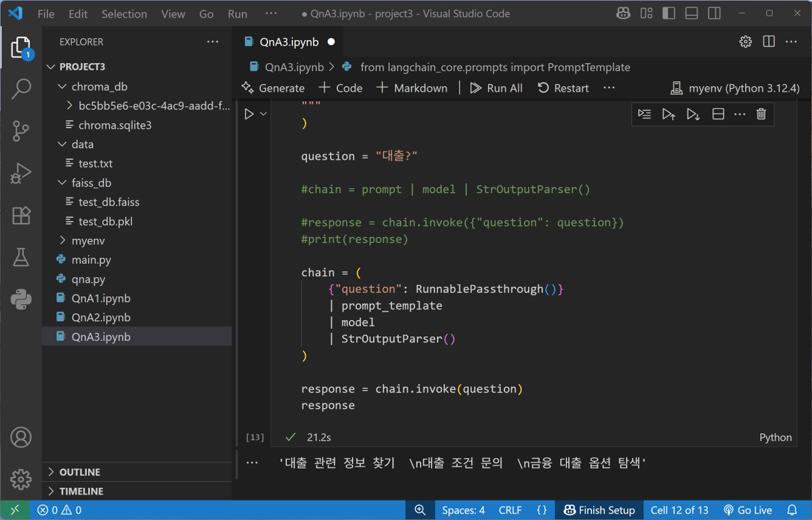Open the Selection menu
This screenshot has width=812, height=520.
point(124,14)
